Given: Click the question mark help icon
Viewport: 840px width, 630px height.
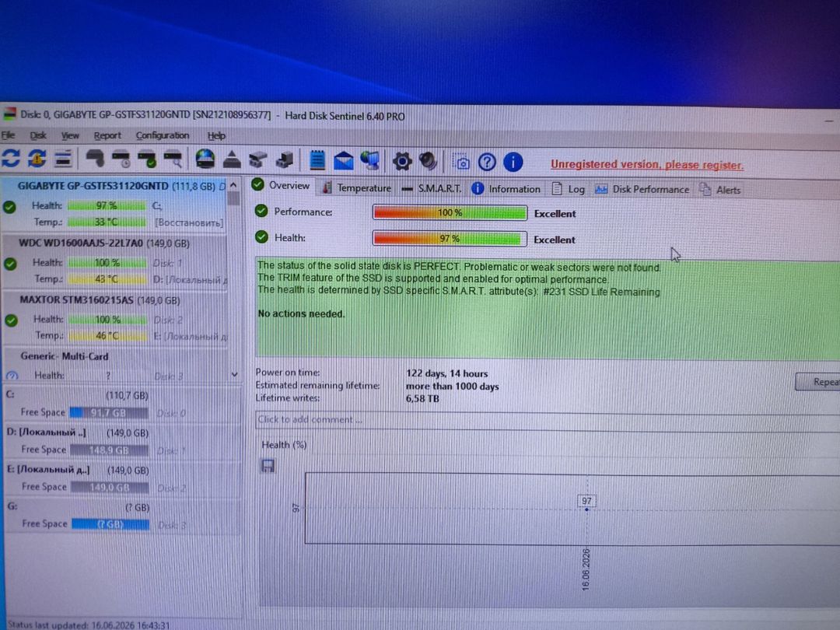Looking at the screenshot, I should [487, 162].
